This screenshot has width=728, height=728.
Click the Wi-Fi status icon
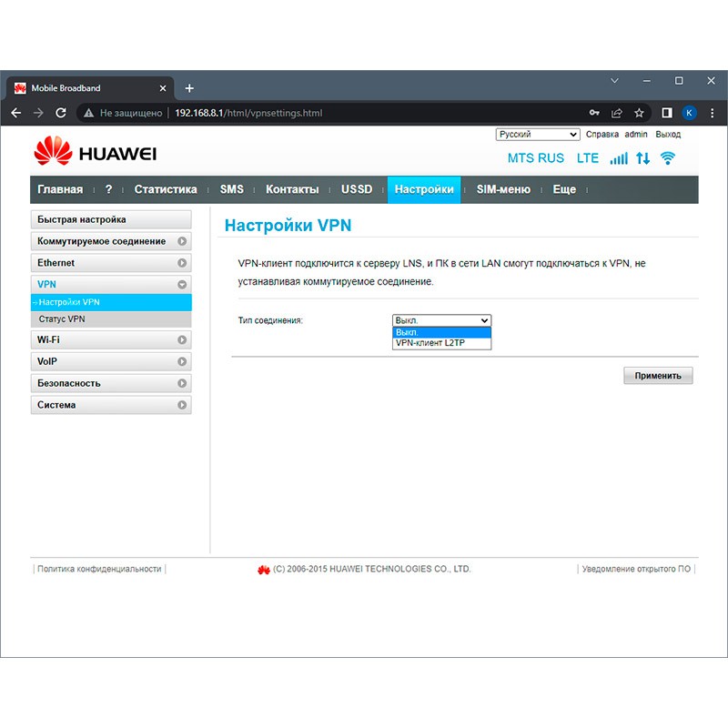[x=668, y=158]
